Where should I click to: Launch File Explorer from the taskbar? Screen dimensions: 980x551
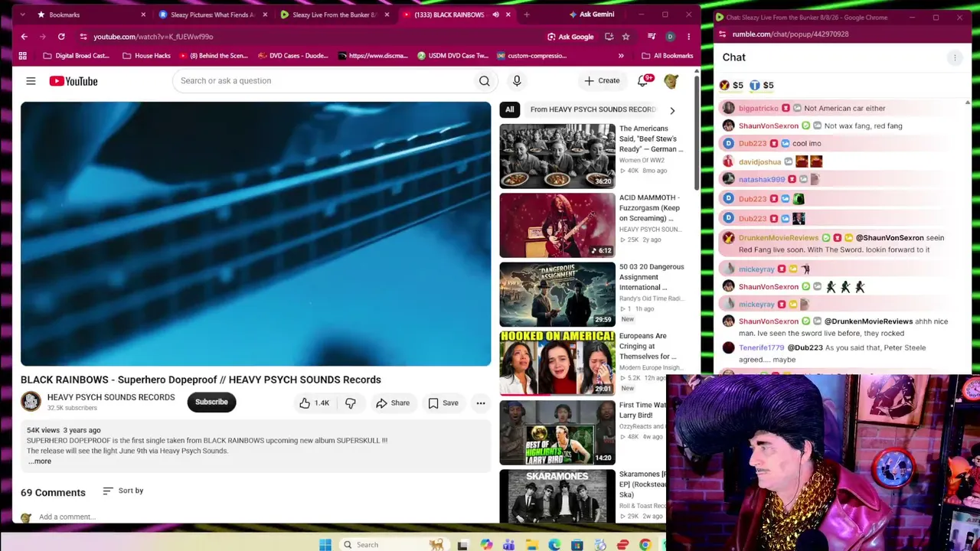coord(531,544)
